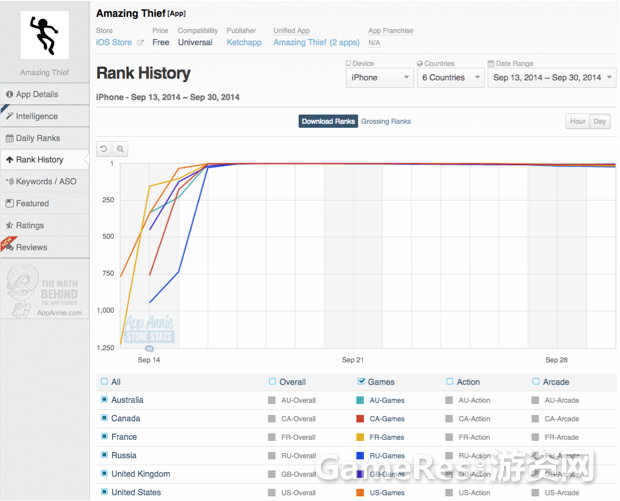Click the RU-Games blue color swatch
This screenshot has width=620, height=501.
pos(360,456)
